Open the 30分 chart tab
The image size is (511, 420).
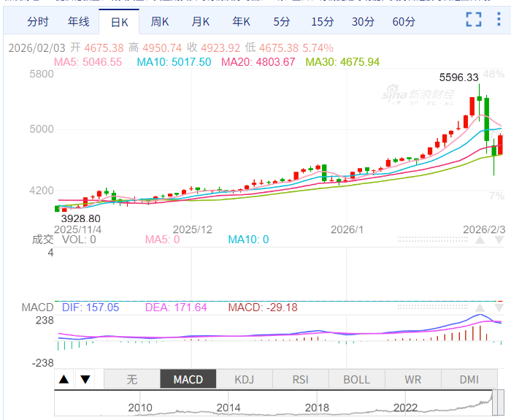point(363,22)
